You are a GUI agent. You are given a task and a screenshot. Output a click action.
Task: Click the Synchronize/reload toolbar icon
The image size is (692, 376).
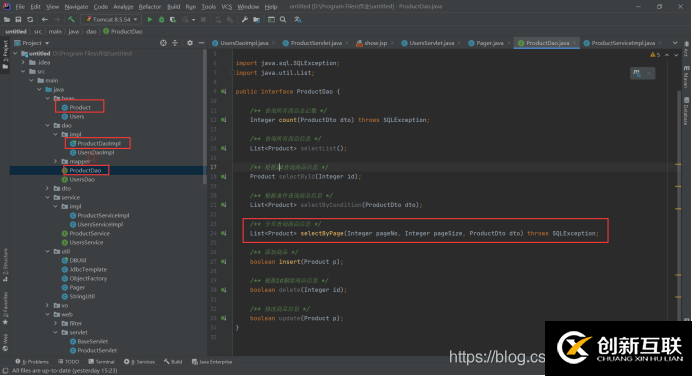coord(30,19)
